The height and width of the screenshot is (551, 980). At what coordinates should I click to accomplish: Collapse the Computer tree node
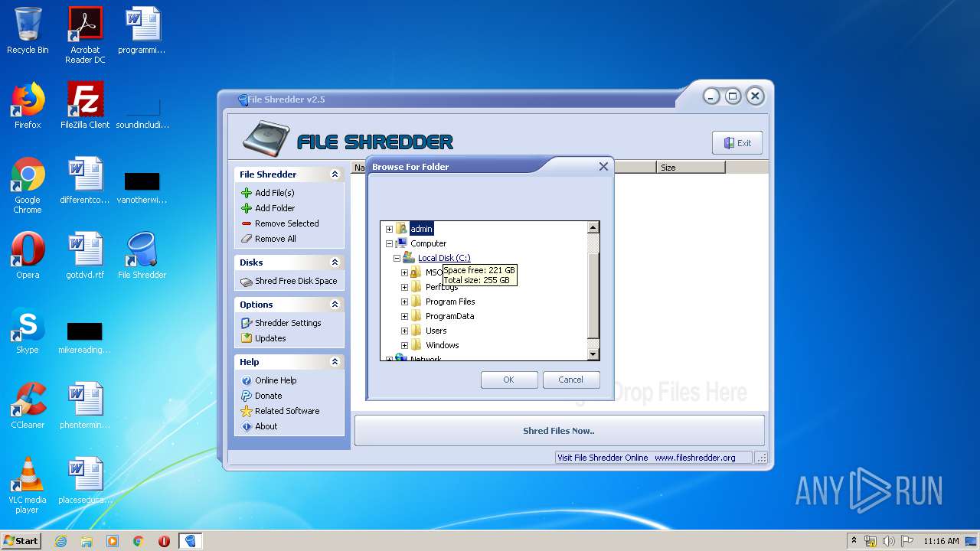click(389, 243)
